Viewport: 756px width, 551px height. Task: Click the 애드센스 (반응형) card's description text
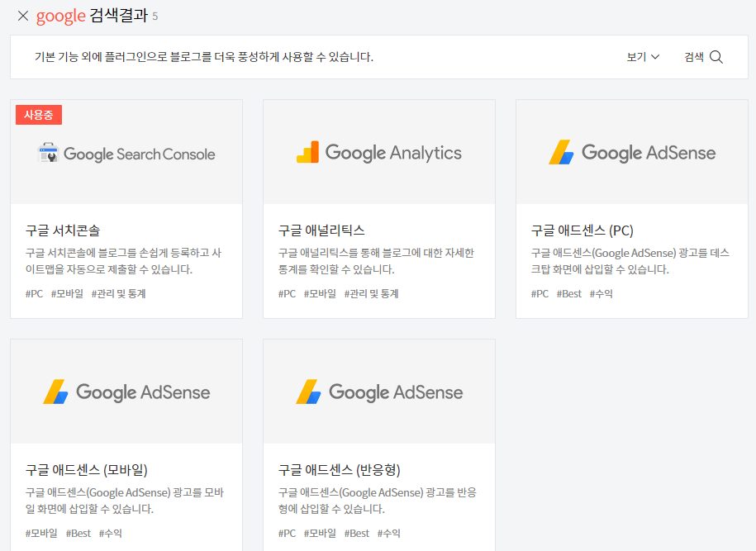point(377,501)
